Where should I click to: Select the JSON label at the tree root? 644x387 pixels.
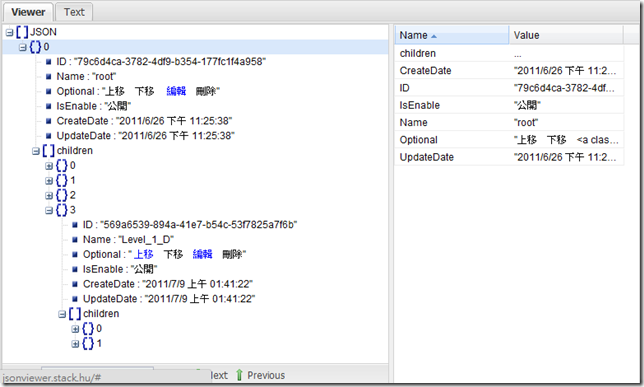coord(43,32)
